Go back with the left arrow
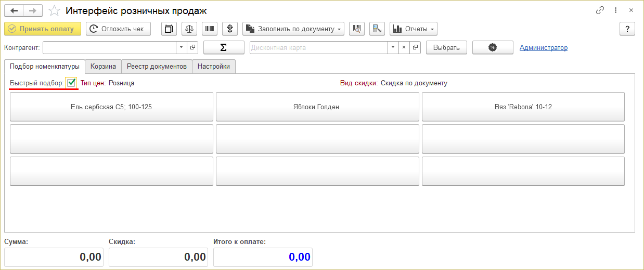The image size is (644, 270). pos(14,10)
